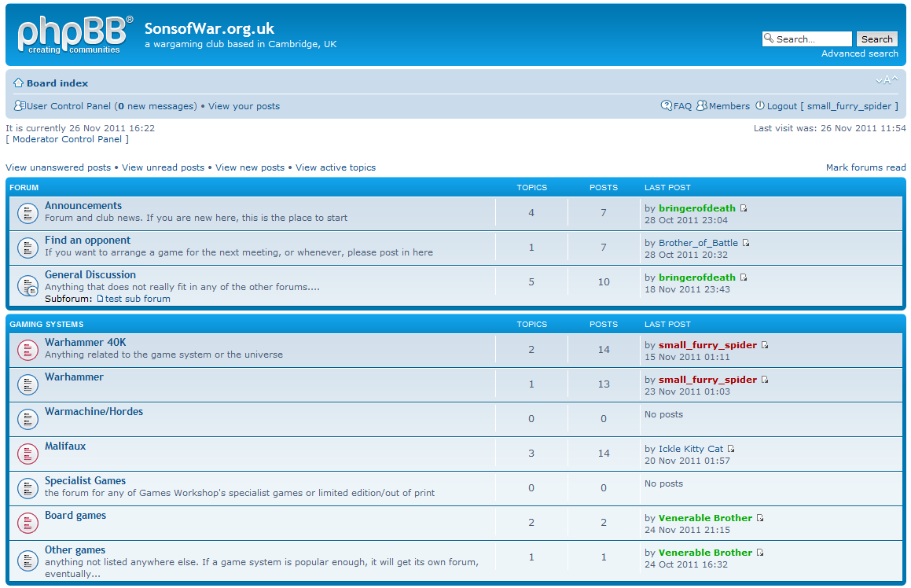Screen dimensions: 911x588
Task: Click View unread posts
Action: (163, 167)
